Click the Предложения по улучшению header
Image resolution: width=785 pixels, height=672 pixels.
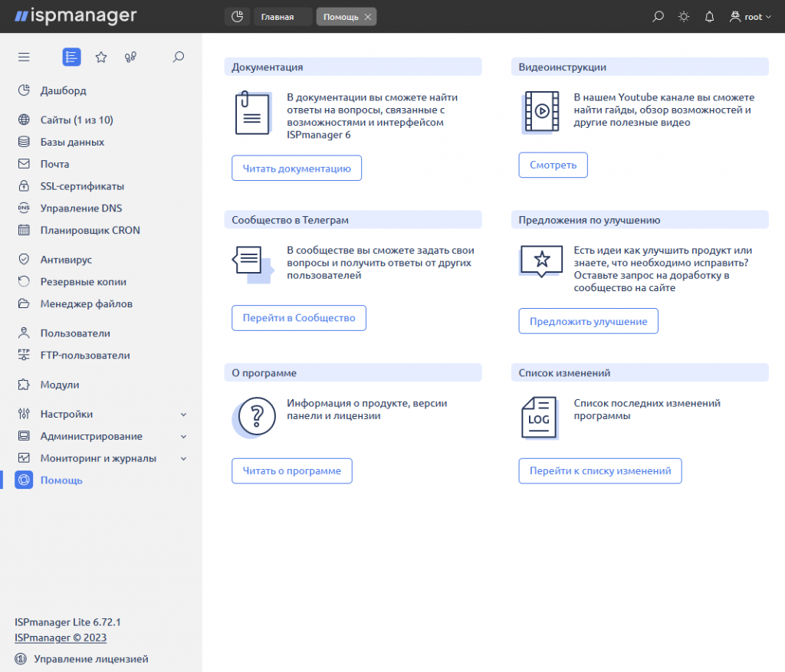(x=640, y=220)
